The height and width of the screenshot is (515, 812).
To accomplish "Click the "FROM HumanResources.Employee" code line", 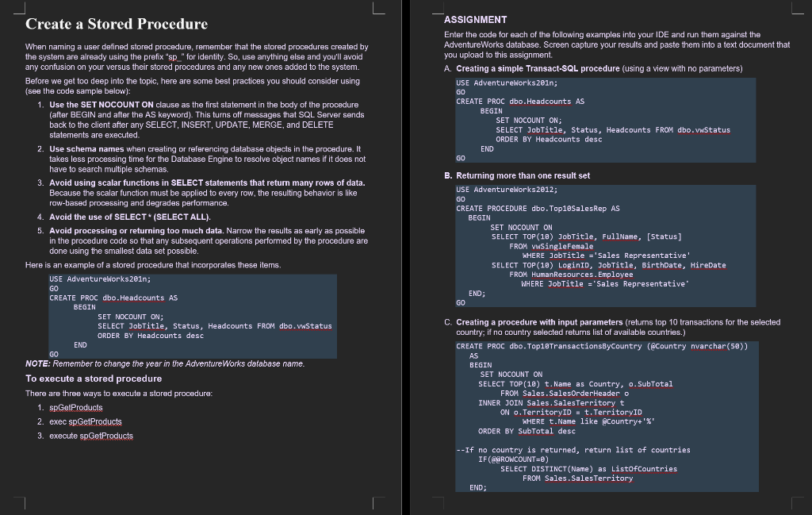I will point(571,275).
